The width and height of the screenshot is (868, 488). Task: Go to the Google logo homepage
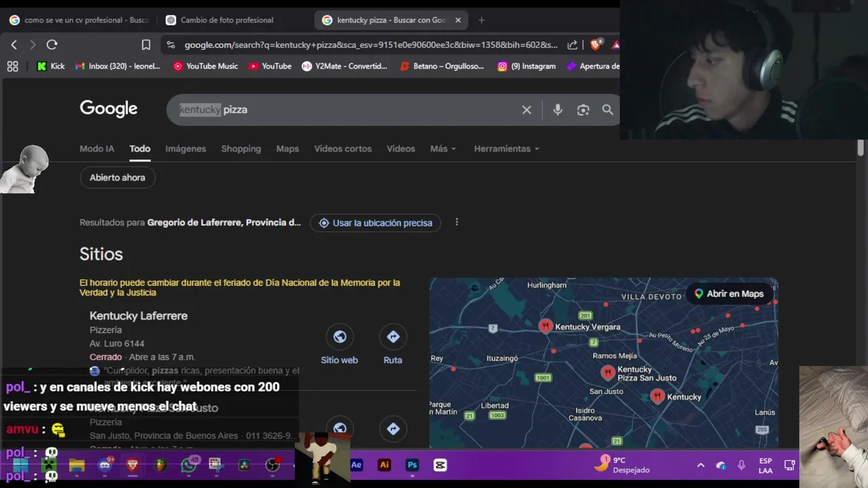(x=108, y=108)
